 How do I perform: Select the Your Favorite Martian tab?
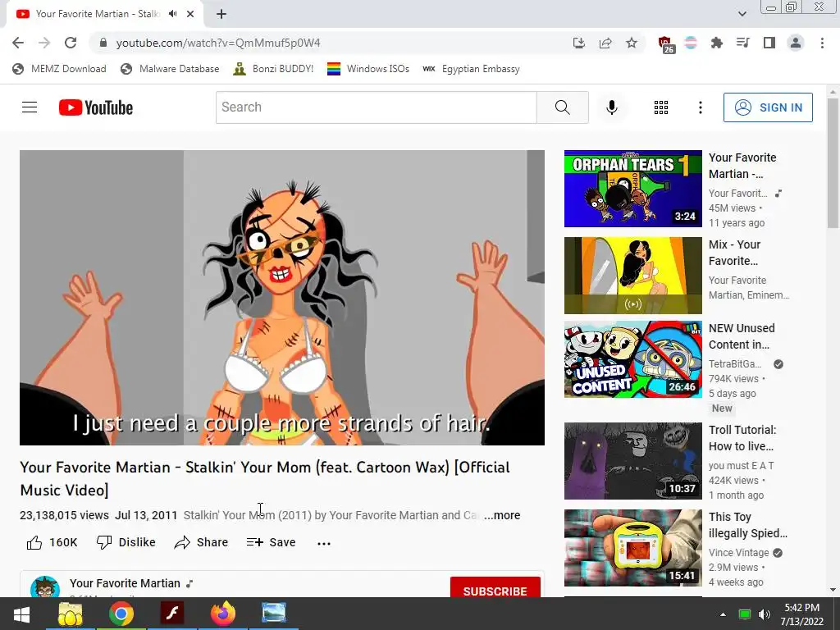coord(97,14)
